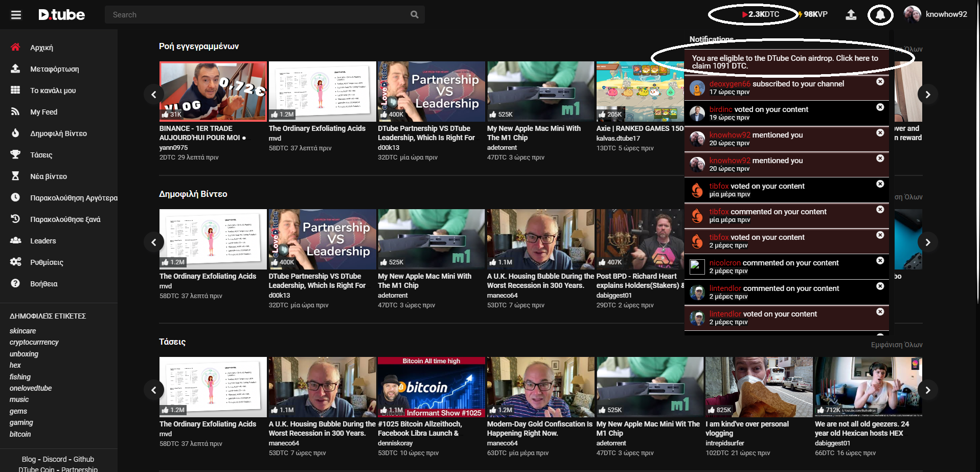Screen dimensions: 980x472
Task: Open the fishing tag
Action: [20, 377]
